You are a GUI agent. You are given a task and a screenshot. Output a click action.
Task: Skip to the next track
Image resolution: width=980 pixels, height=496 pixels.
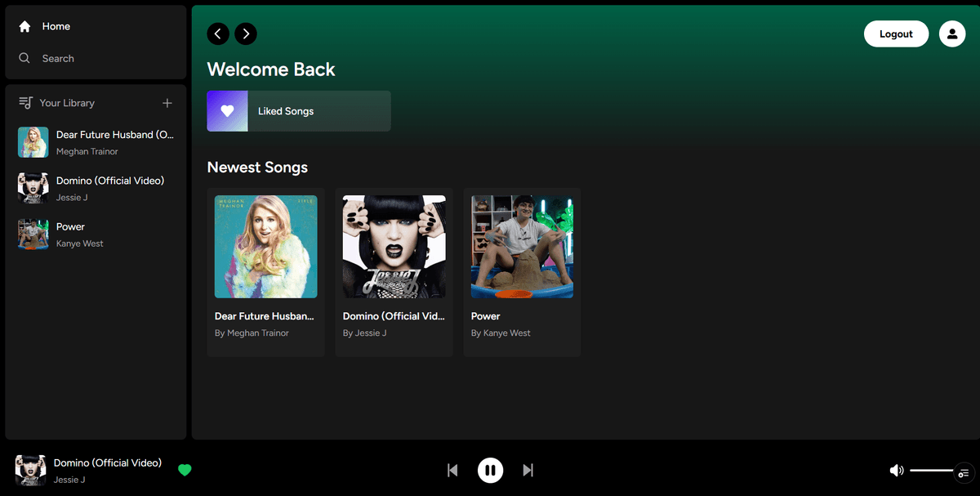click(x=528, y=470)
